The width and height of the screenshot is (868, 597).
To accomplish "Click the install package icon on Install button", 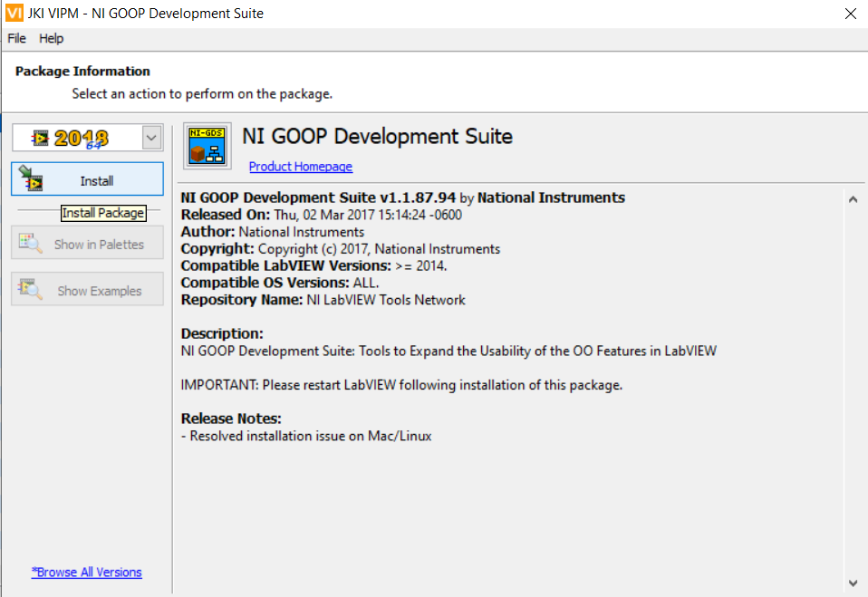I will [31, 178].
